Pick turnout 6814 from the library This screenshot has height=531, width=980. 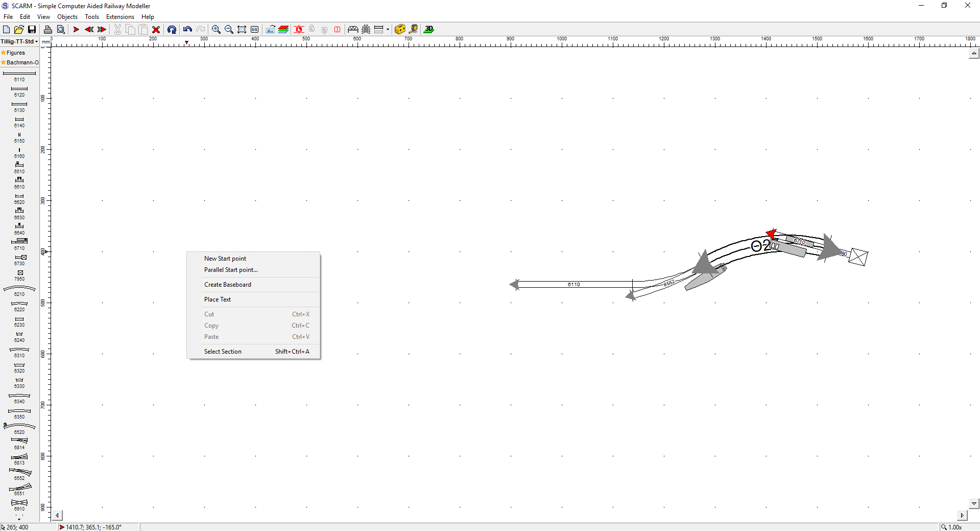pyautogui.click(x=19, y=444)
